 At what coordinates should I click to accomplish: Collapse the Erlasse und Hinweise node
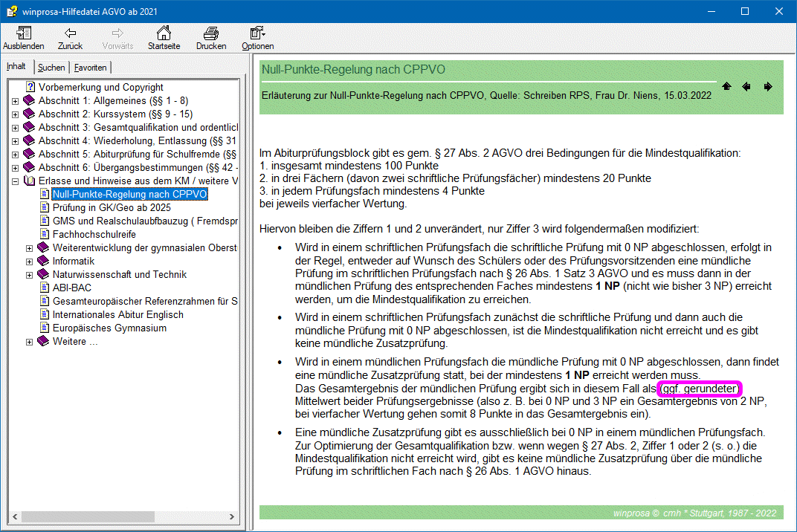click(16, 181)
